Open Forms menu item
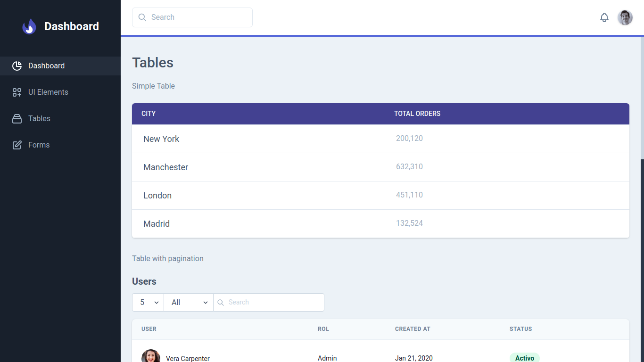Viewport: 644px width, 362px height. tap(60, 145)
